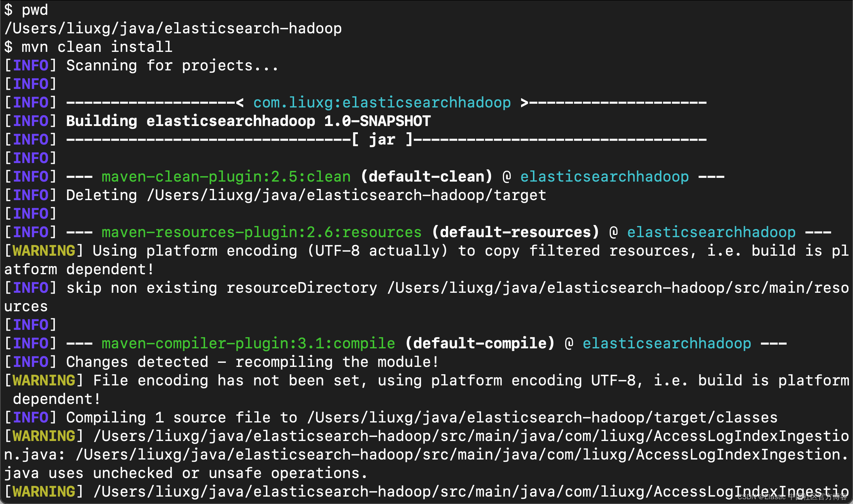Click 'Scanning for projects...' info line

[x=172, y=66]
